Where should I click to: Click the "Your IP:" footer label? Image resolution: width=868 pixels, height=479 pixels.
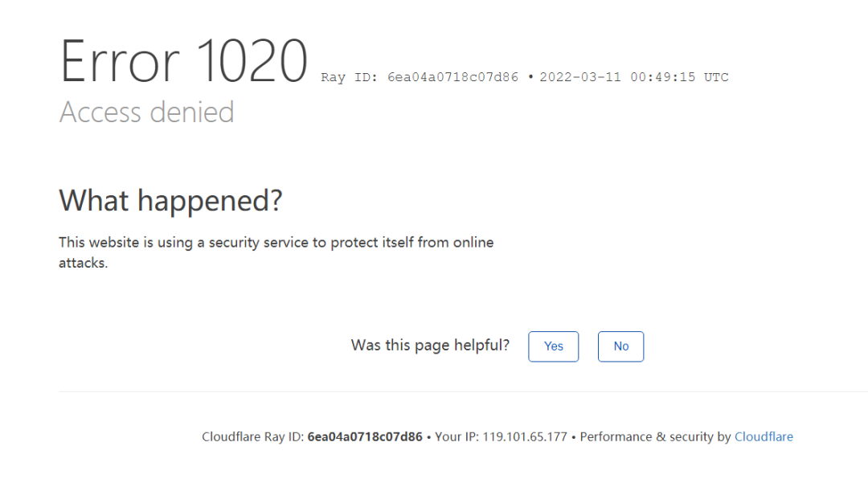coord(457,437)
